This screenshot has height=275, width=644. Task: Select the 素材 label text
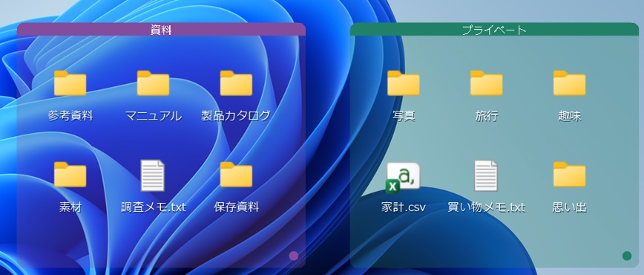70,207
